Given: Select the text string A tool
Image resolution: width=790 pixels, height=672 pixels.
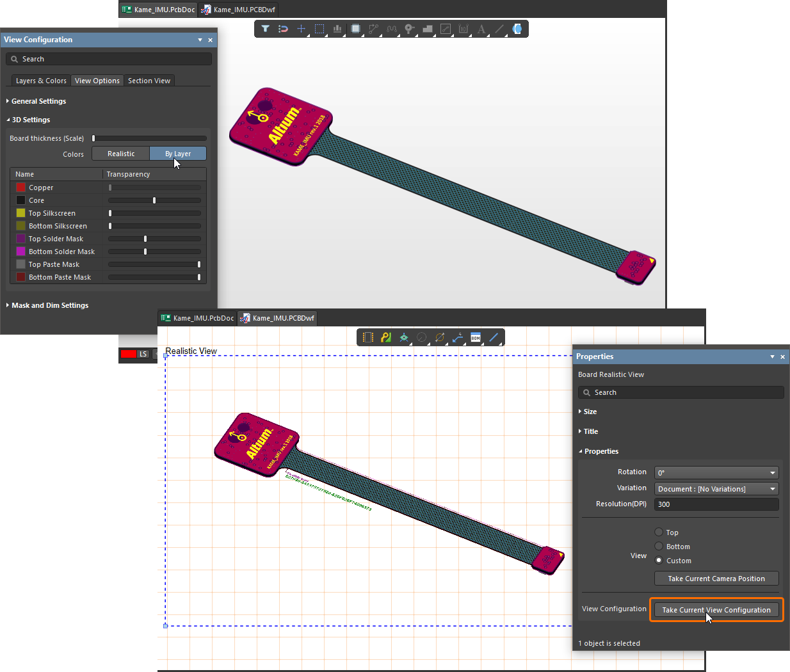Looking at the screenshot, I should [481, 29].
